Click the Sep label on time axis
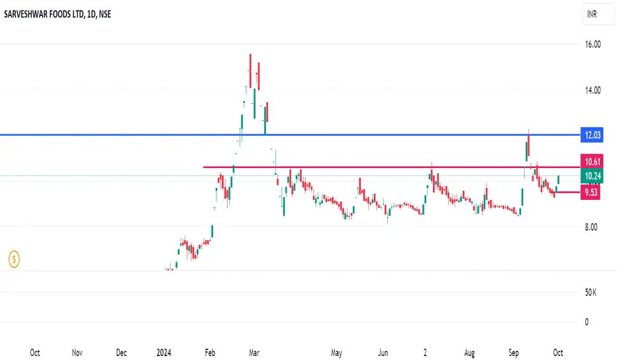This screenshot has width=617, height=364. coord(514,353)
